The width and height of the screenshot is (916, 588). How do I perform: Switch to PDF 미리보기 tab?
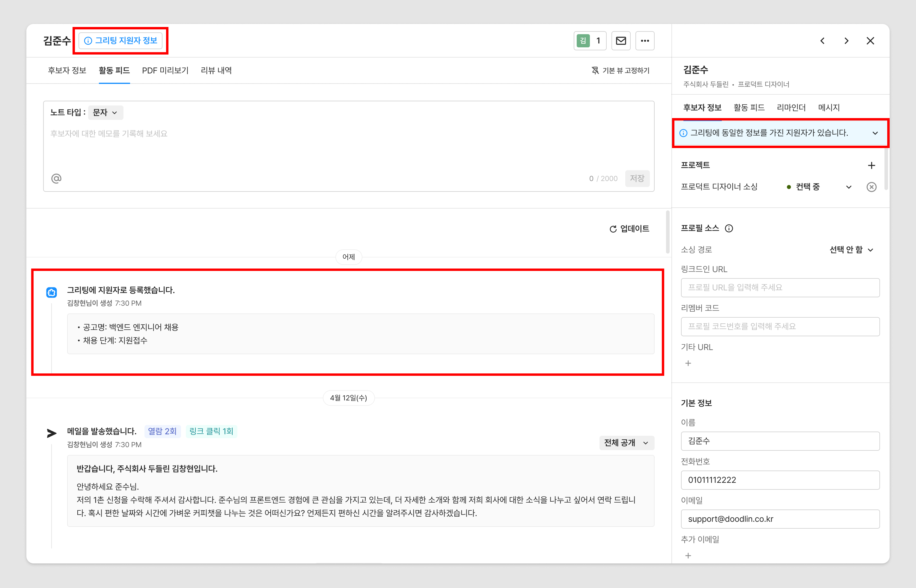point(165,71)
